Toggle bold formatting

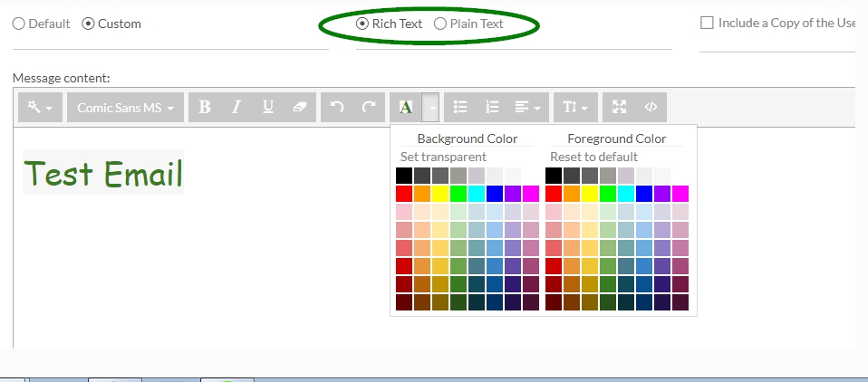pyautogui.click(x=205, y=107)
